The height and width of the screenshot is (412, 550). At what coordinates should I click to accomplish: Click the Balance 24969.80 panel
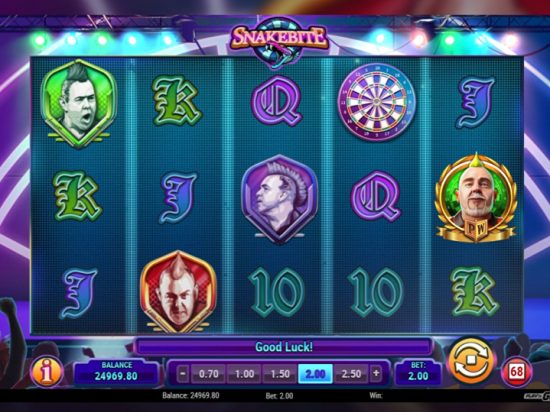point(116,372)
